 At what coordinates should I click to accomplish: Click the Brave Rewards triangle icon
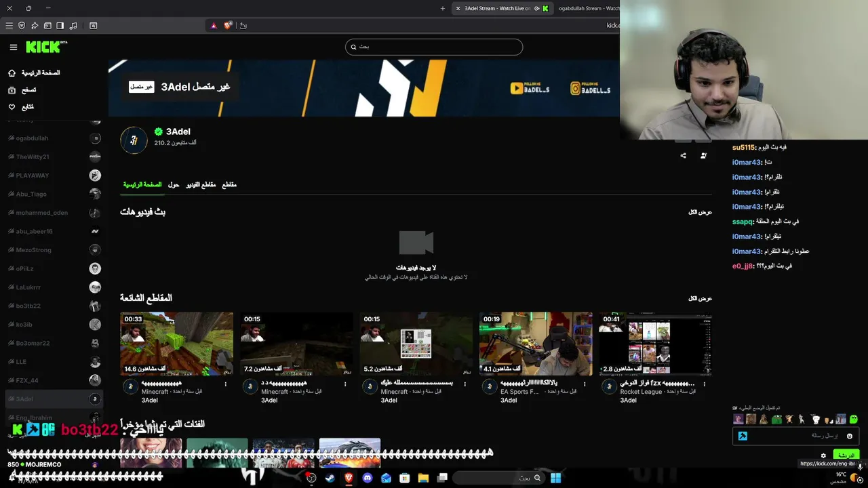(214, 26)
